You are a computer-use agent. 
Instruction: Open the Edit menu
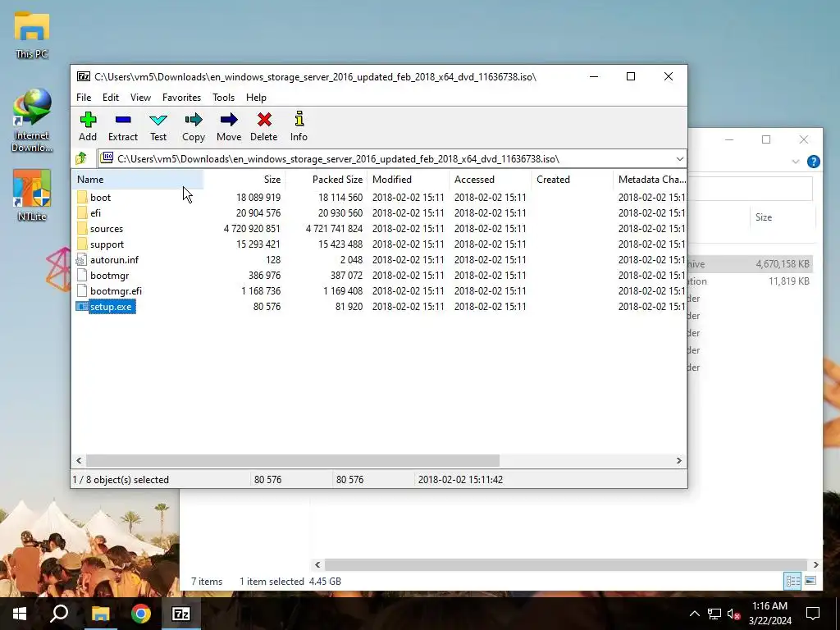(x=111, y=98)
